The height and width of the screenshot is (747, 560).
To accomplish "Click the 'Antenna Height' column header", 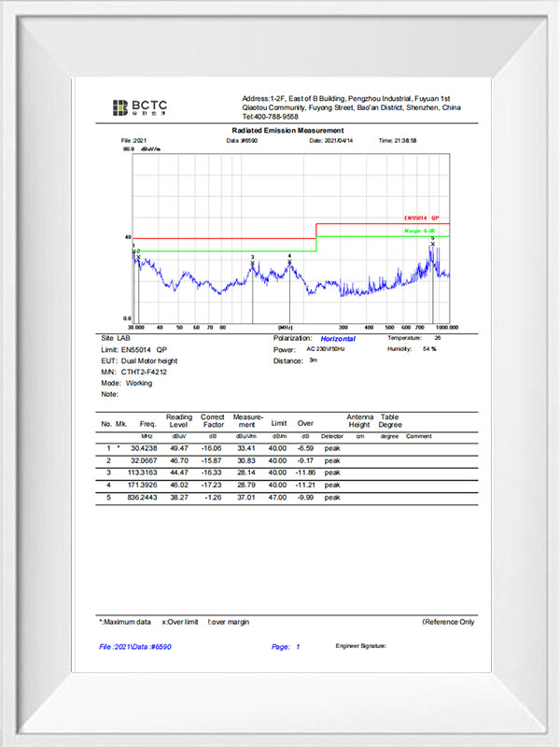I will (360, 421).
